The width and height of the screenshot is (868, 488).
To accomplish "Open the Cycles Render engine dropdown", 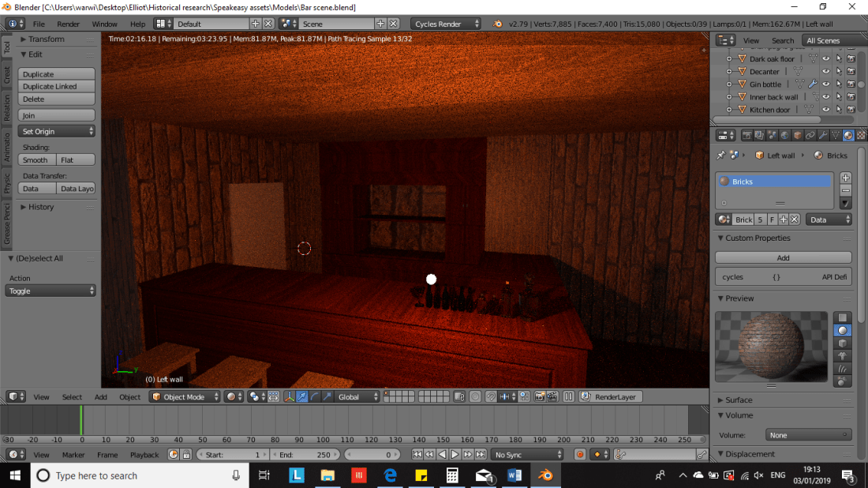I will [446, 24].
